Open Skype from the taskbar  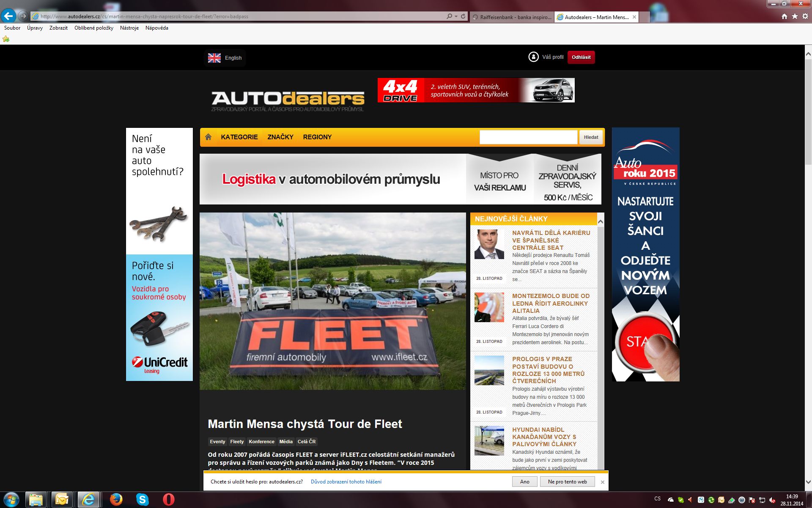click(143, 500)
